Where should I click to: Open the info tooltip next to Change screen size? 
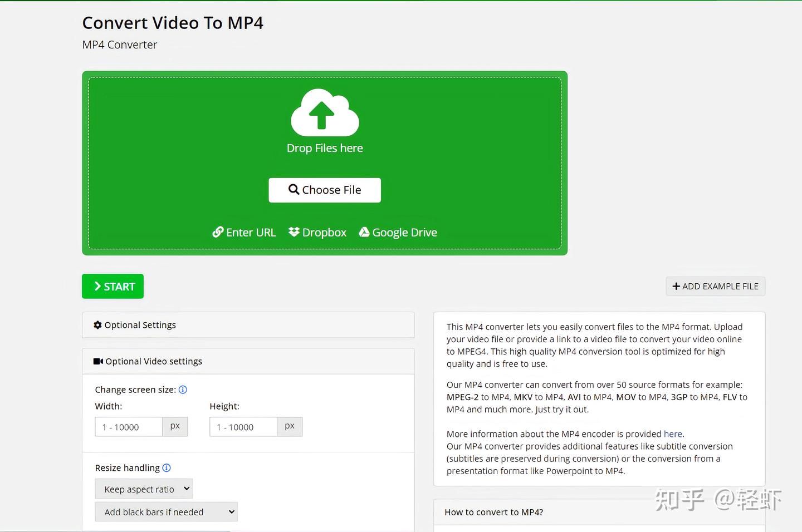coord(183,390)
